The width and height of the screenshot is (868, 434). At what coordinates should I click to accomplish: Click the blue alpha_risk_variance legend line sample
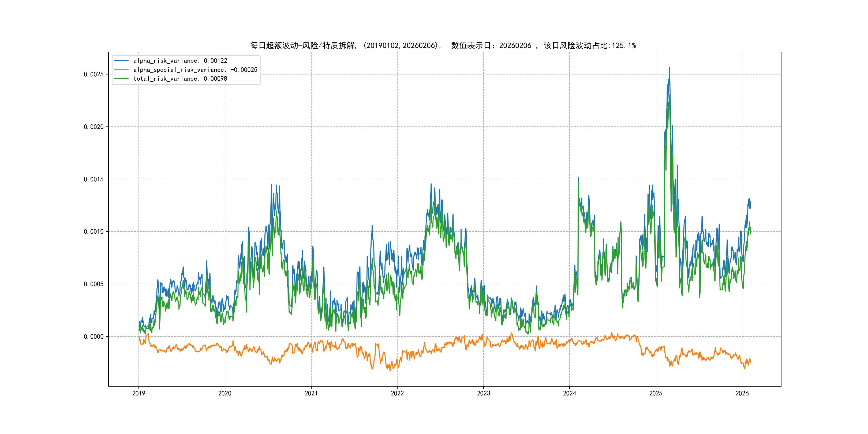point(121,61)
